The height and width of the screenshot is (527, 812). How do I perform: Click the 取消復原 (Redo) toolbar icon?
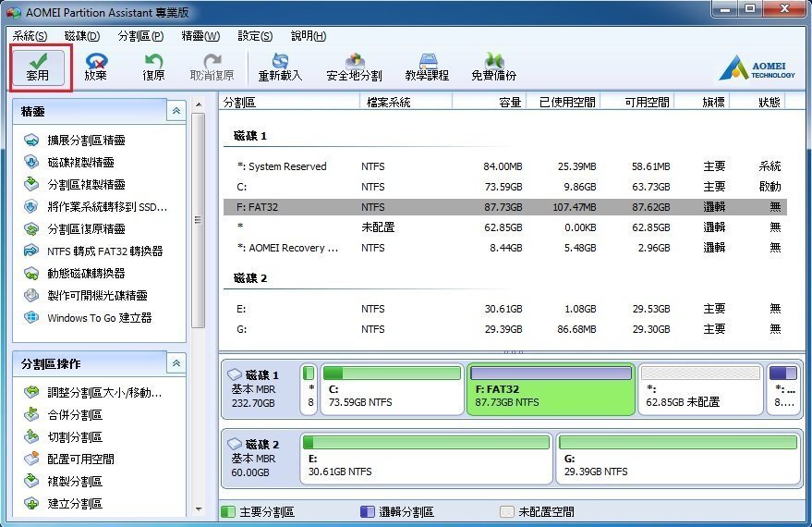click(212, 67)
